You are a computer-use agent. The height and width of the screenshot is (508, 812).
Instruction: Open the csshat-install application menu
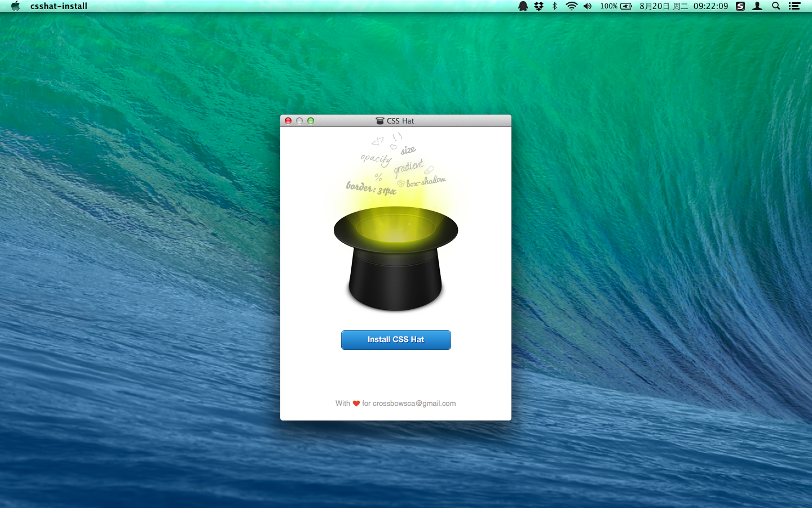59,6
